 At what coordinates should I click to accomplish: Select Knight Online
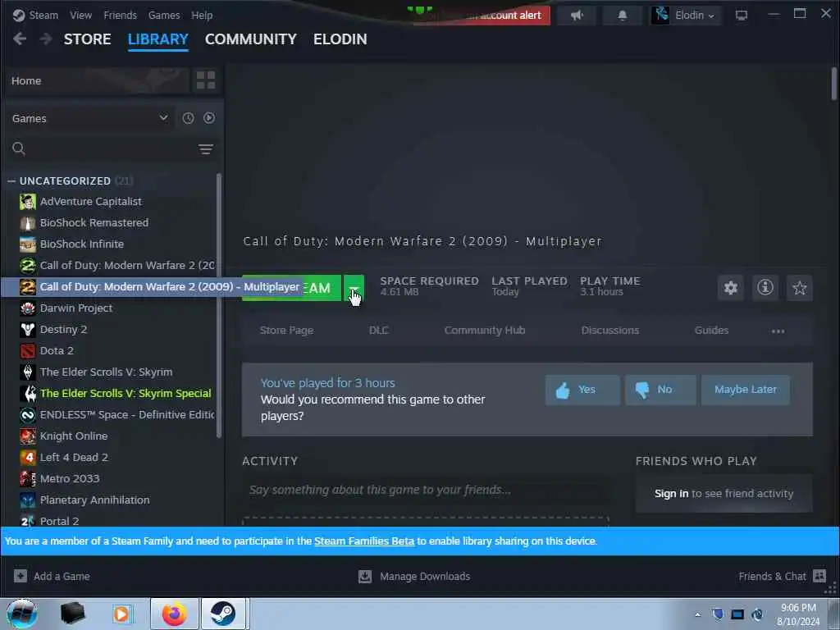tap(73, 436)
